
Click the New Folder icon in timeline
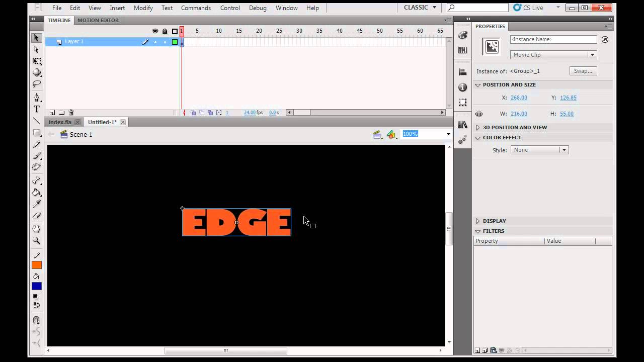(x=61, y=113)
